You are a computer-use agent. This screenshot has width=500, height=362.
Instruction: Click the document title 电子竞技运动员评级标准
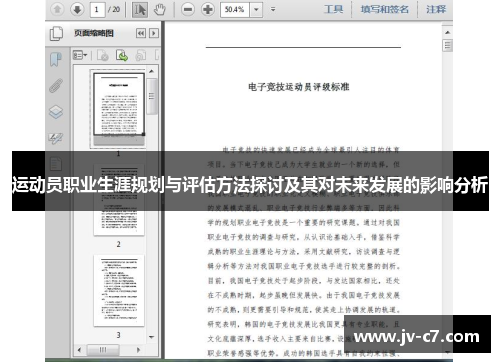coord(299,87)
